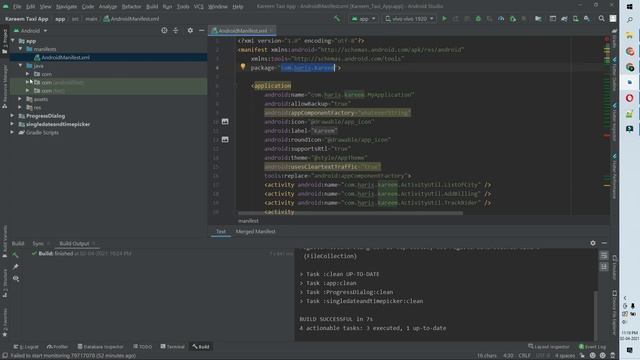640x360 pixels.
Task: Click the gutter image icon beside android:icon
Action: [x=225, y=122]
